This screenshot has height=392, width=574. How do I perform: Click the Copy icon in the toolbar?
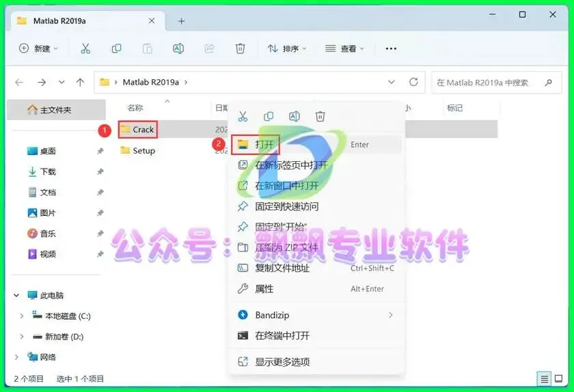pyautogui.click(x=116, y=48)
